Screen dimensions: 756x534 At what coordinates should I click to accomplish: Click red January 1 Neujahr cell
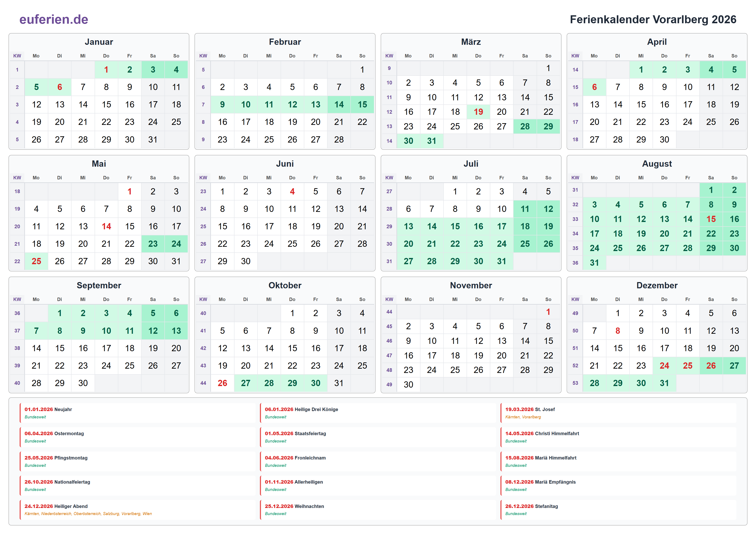coord(106,69)
